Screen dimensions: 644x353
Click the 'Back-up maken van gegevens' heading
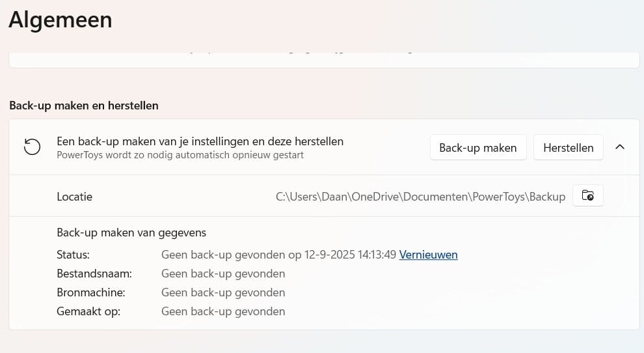[x=131, y=233]
